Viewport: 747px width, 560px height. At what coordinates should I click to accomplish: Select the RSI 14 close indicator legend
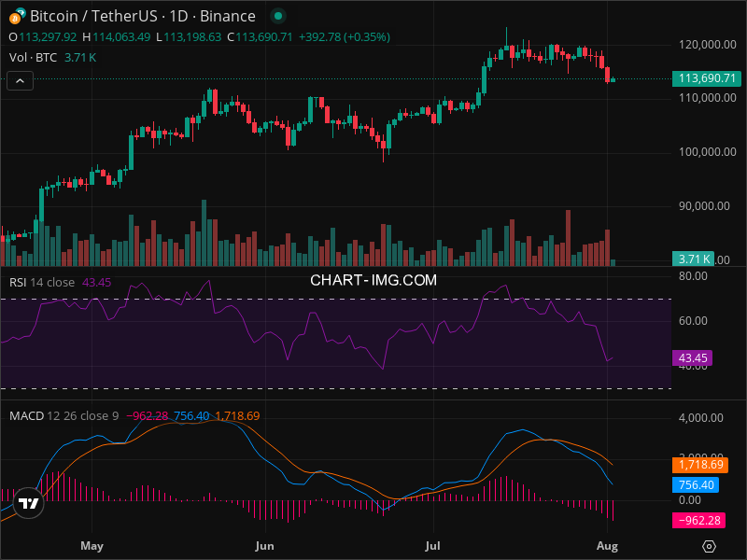click(42, 283)
